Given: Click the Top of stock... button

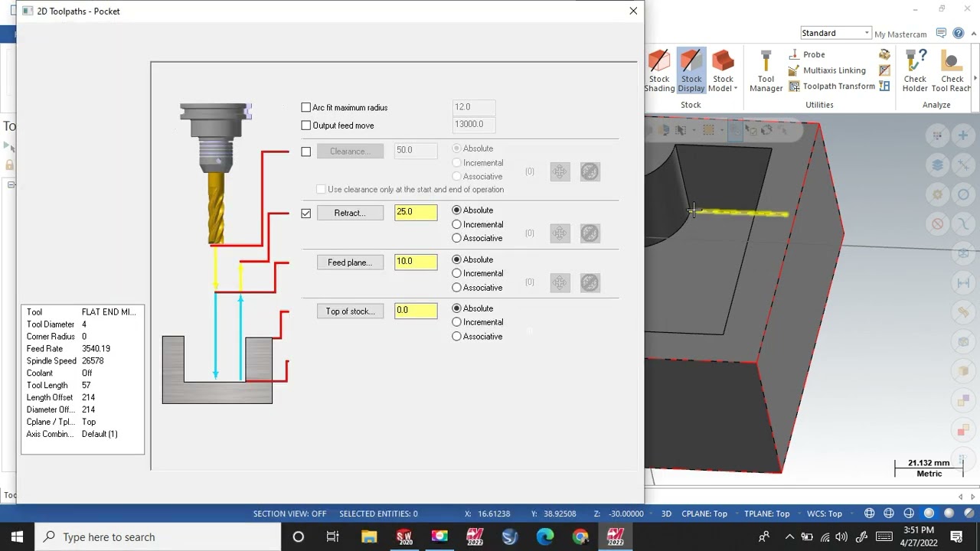Looking at the screenshot, I should coord(350,311).
